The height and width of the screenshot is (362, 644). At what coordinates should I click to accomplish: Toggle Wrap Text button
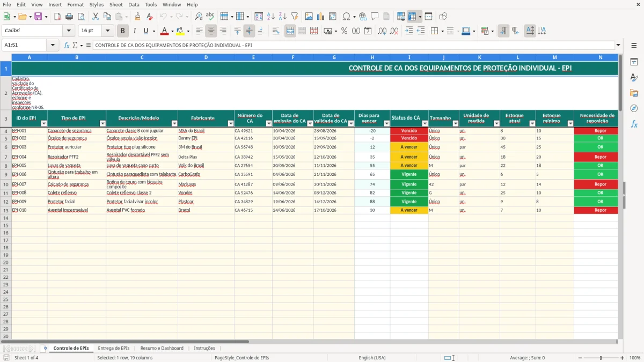pos(276,31)
